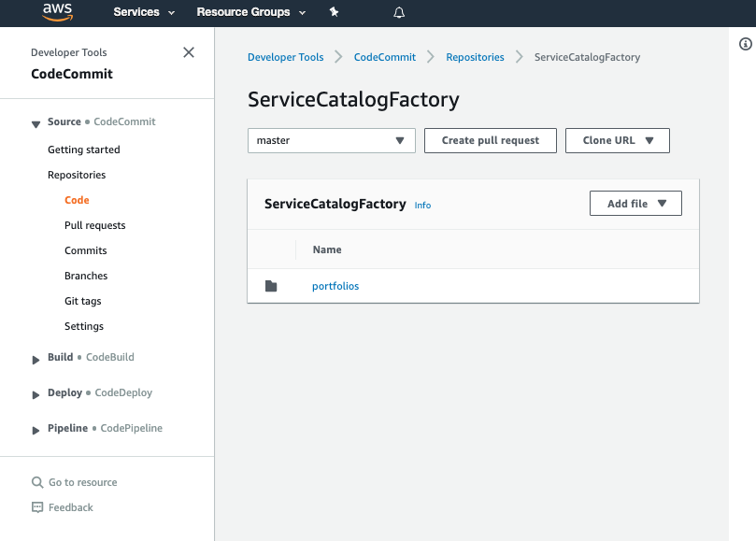Open the Services menu
Screen dimensions: 756x541
point(144,12)
